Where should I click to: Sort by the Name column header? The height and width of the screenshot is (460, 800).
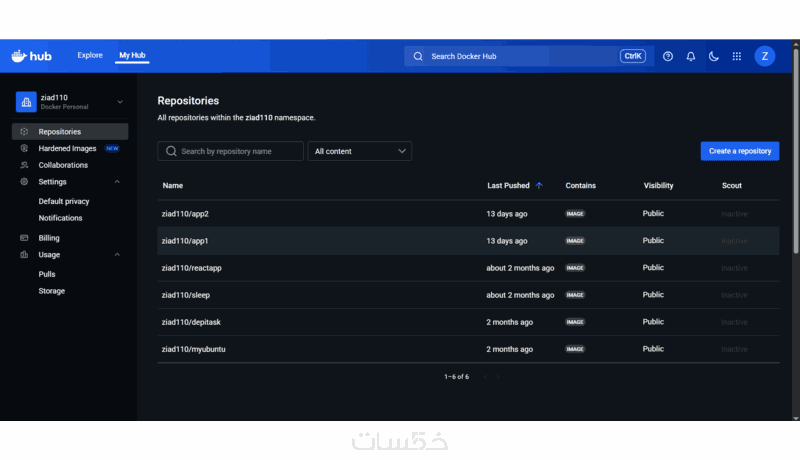point(172,186)
